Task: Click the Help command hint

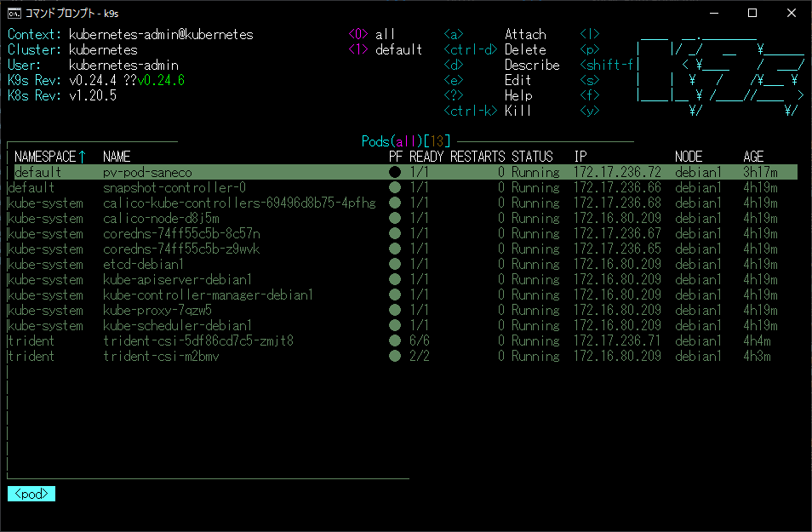Action: point(518,96)
